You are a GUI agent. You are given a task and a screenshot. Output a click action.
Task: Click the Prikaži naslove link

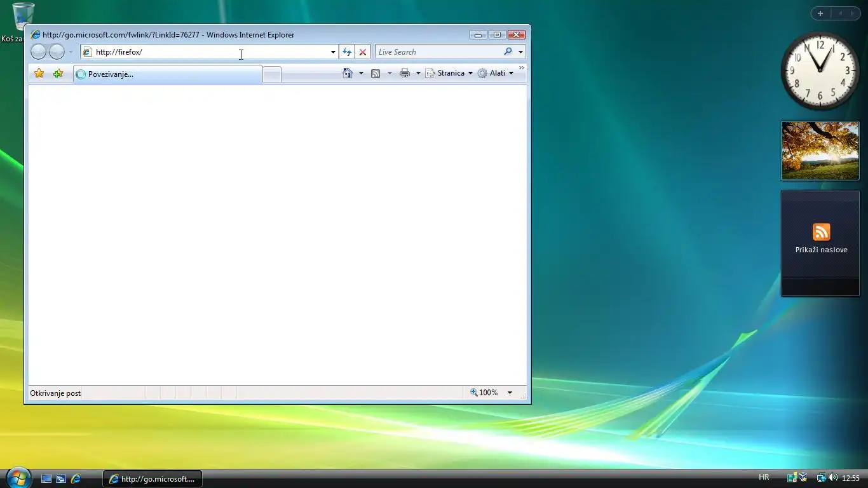pyautogui.click(x=822, y=250)
